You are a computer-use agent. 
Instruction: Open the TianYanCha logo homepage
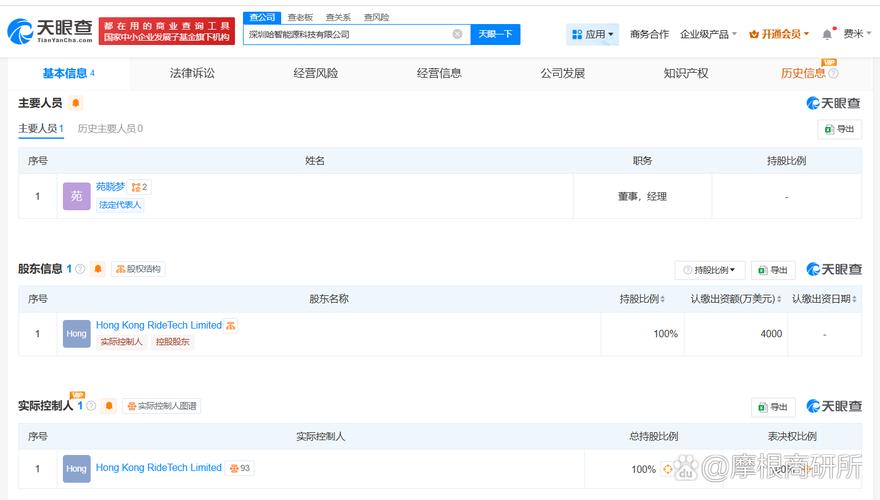[50, 31]
